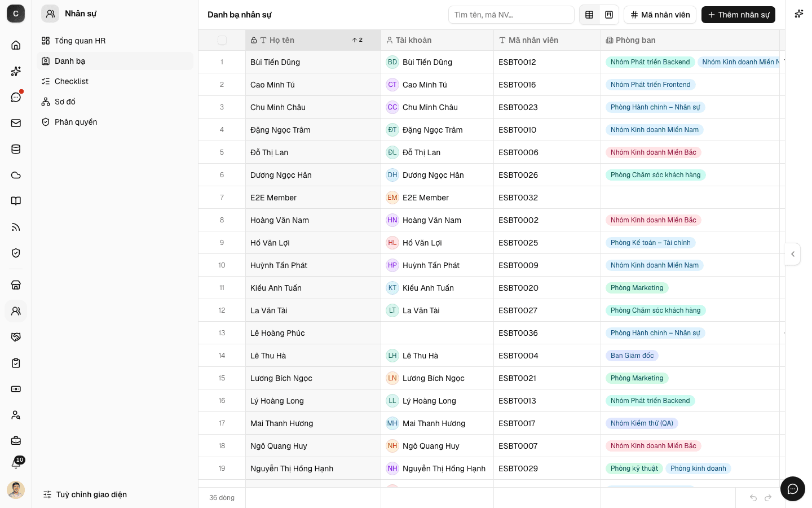Open notifications bell with badge 10
The width and height of the screenshot is (812, 508).
point(16,464)
